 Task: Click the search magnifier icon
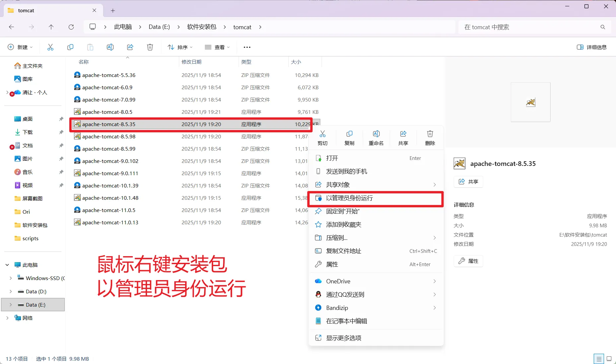[603, 27]
